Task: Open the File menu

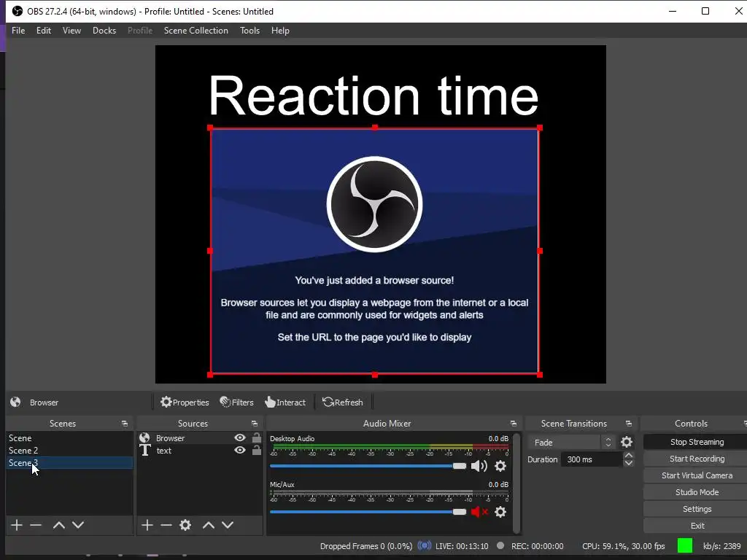Action: 18,31
